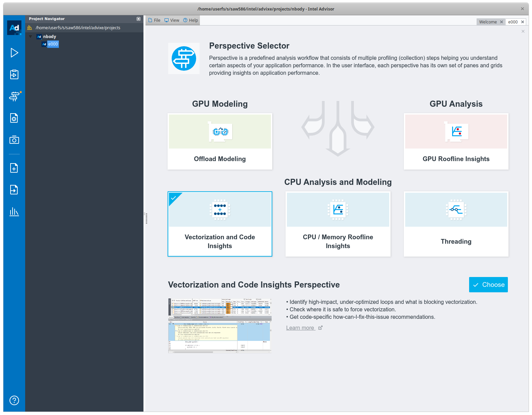This screenshot has width=532, height=415.
Task: Click the snapshot camera icon in sidebar
Action: (14, 140)
